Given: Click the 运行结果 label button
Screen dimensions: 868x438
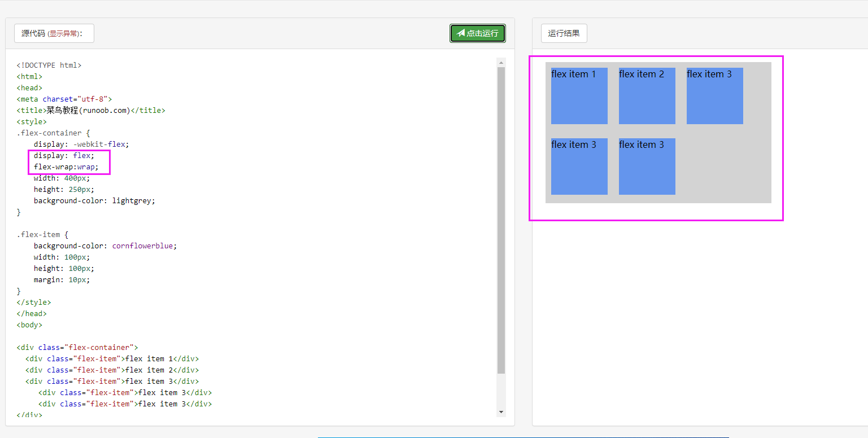Looking at the screenshot, I should coord(564,33).
